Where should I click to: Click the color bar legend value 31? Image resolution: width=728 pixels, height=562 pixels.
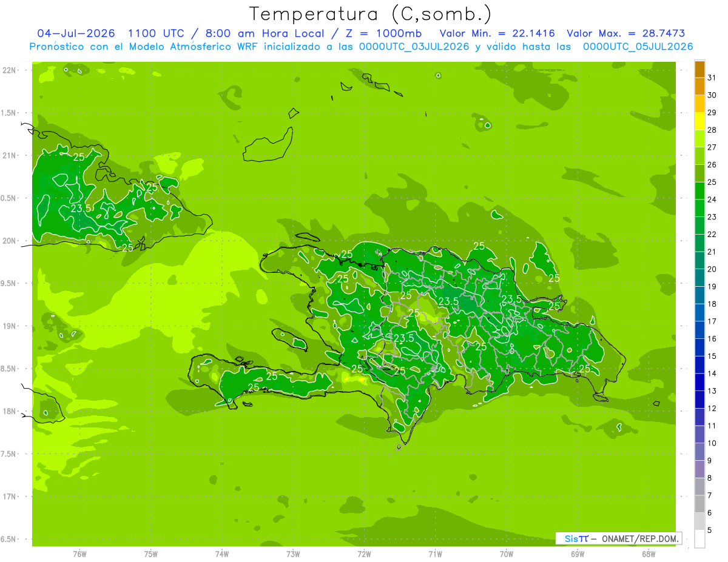tap(712, 78)
